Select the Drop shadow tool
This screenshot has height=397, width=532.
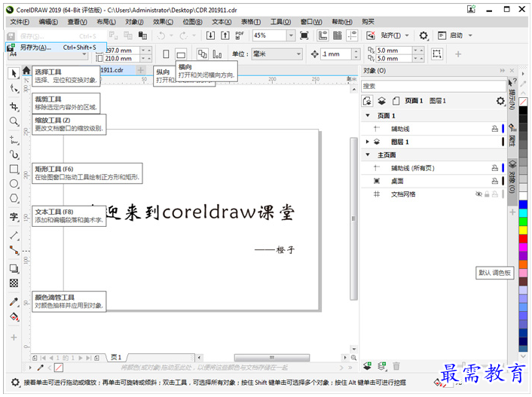click(14, 268)
